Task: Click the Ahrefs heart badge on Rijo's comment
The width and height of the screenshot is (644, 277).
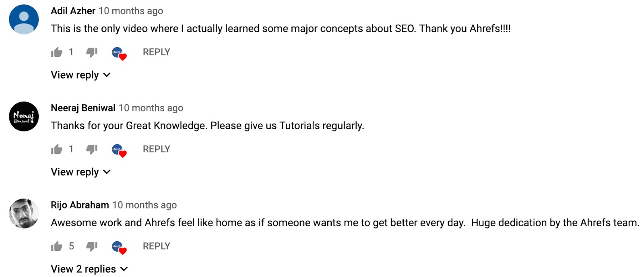Action: pyautogui.click(x=118, y=247)
